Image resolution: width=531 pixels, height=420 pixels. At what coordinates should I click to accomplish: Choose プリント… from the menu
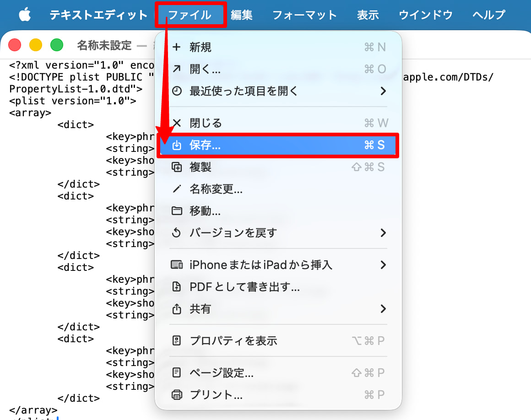[278, 395]
